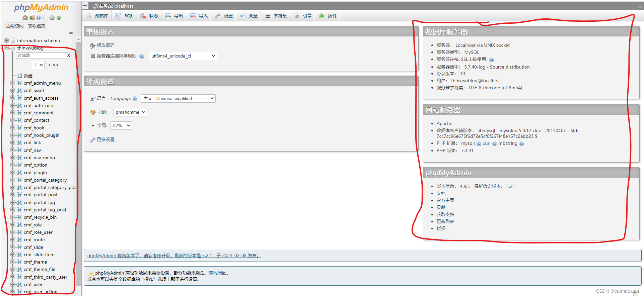644x296 pixels.
Task: Expand the cmf_hook table node
Action: [x=13, y=128]
